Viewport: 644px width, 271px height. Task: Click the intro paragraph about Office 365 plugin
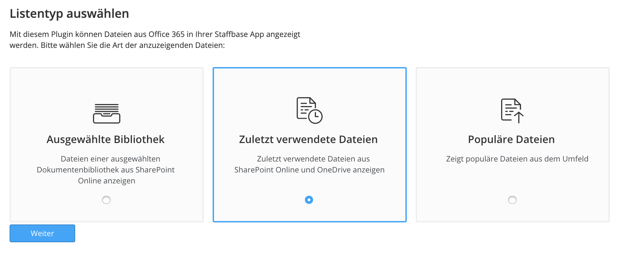tap(155, 40)
